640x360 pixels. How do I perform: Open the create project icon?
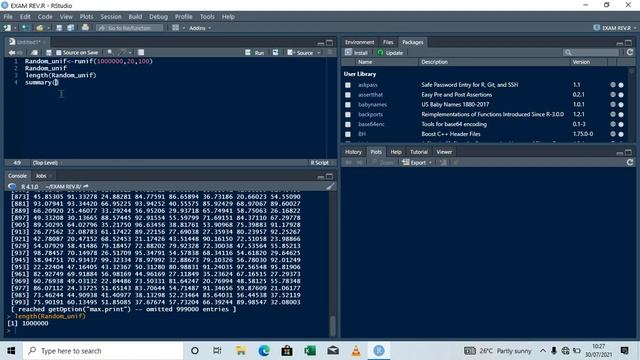click(25, 28)
